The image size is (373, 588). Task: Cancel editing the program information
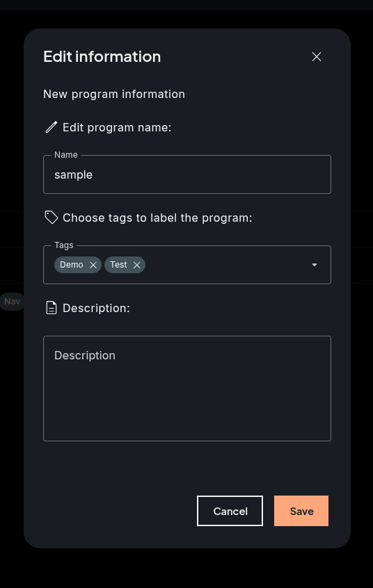tap(230, 511)
